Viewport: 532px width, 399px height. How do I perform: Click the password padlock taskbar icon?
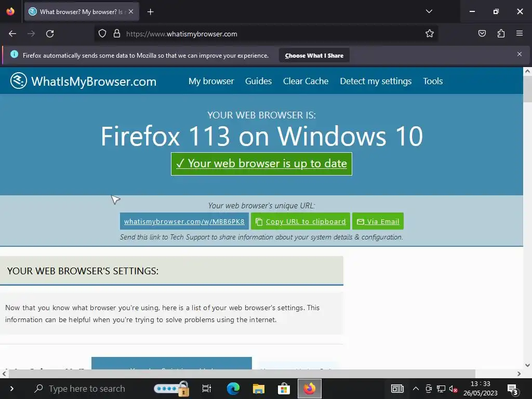tap(171, 389)
